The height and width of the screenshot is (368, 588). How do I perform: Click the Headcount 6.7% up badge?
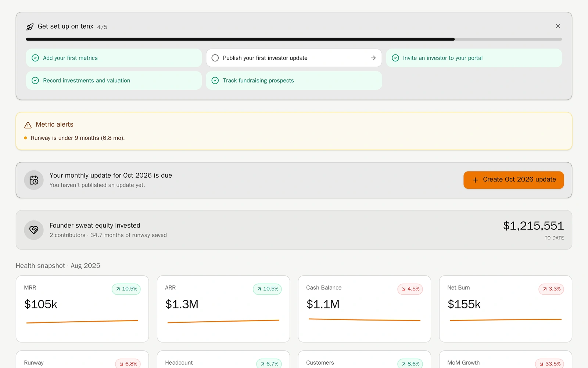269,364
